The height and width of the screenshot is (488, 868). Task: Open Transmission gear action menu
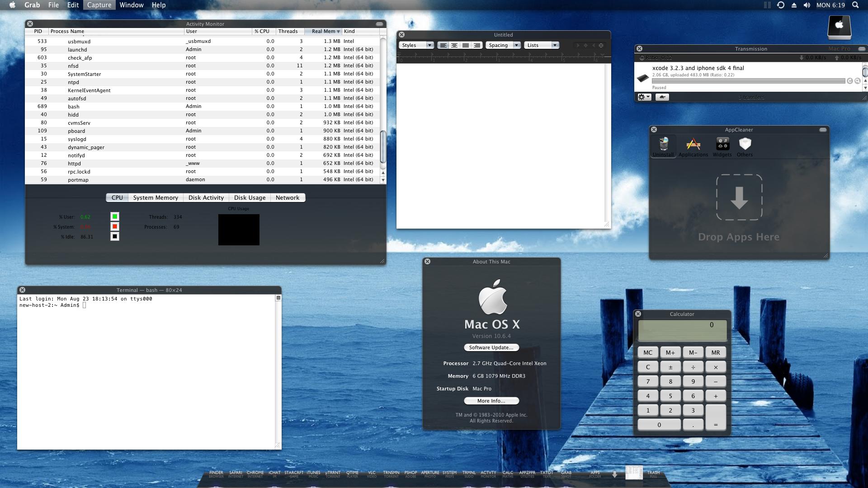[x=644, y=97]
